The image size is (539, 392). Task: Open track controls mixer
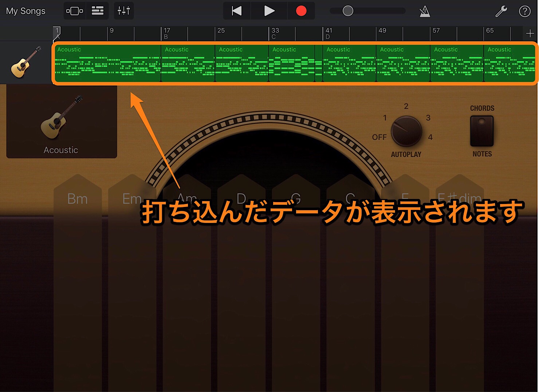(x=124, y=11)
